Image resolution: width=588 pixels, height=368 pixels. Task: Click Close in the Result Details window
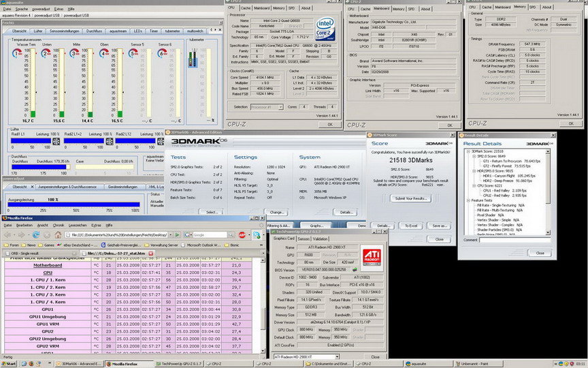540,253
